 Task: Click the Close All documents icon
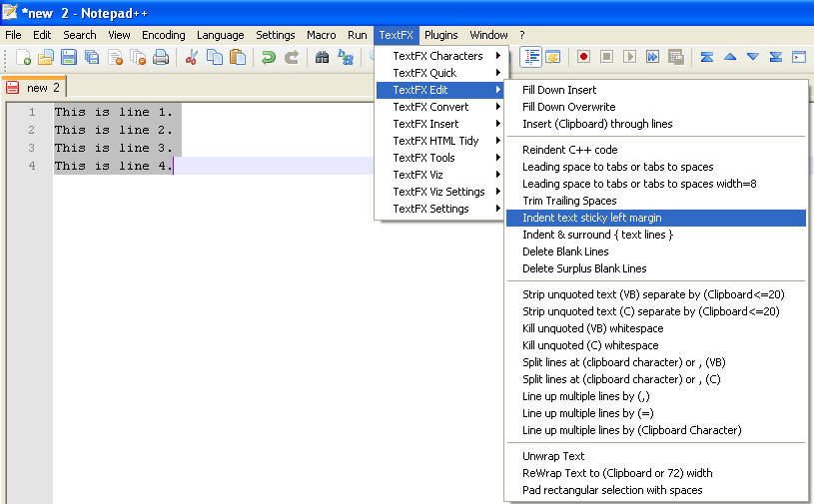point(138,57)
